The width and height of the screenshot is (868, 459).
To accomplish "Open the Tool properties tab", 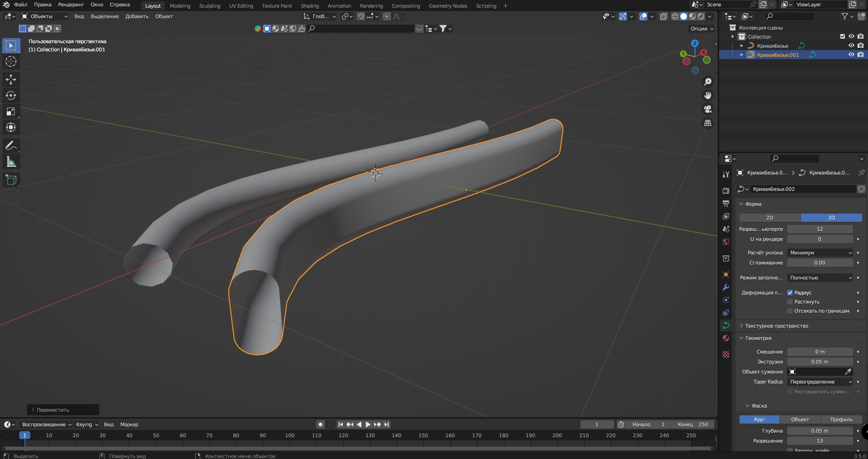I will click(x=726, y=175).
